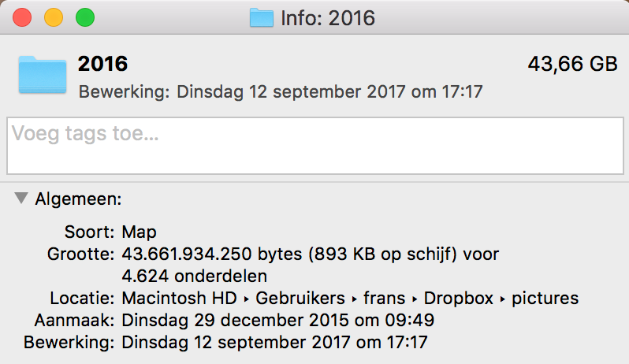Click the blue folder icon beside 2016
The image size is (629, 364).
click(x=42, y=74)
